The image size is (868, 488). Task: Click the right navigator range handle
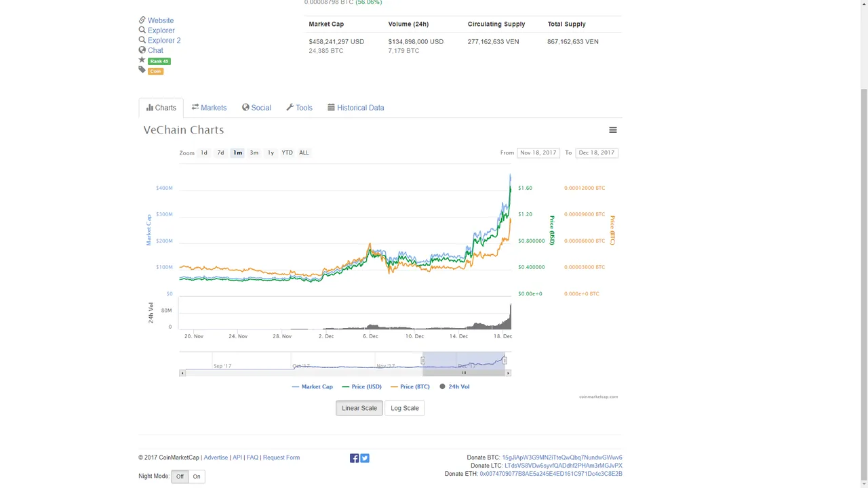pyautogui.click(x=505, y=361)
